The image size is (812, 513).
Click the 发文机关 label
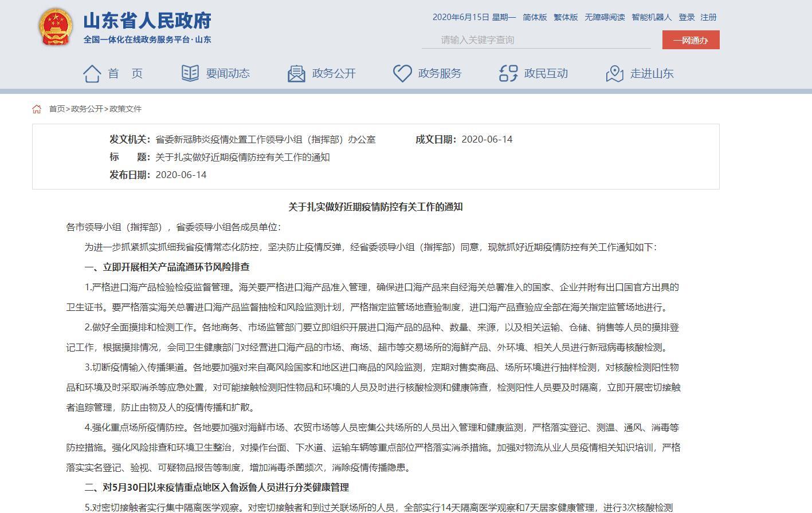click(x=130, y=140)
